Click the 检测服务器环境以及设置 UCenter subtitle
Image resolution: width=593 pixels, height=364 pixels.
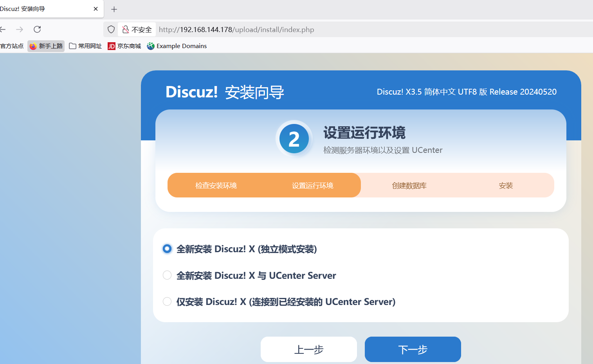(383, 150)
